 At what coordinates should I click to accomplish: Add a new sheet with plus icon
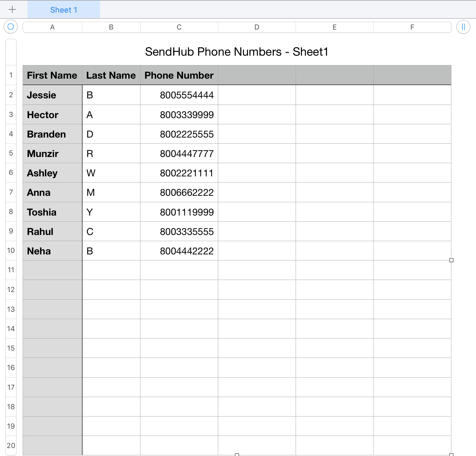pos(12,10)
